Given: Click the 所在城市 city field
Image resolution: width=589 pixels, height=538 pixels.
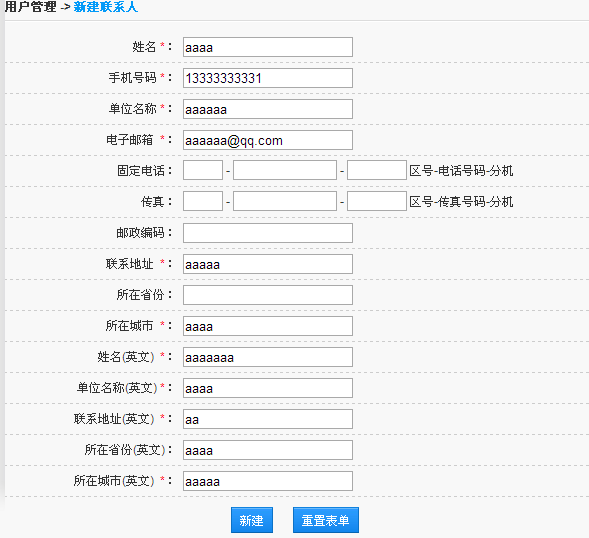Looking at the screenshot, I should [x=268, y=326].
